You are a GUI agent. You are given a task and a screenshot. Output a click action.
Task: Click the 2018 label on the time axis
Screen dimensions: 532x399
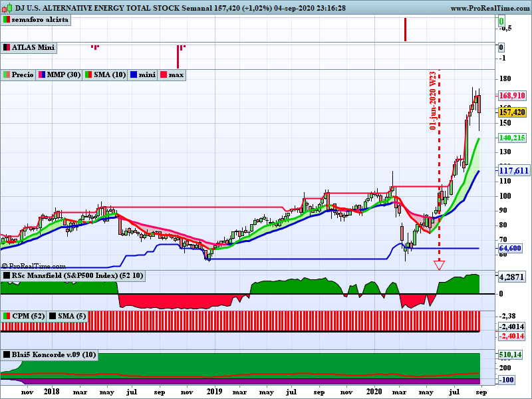point(53,392)
